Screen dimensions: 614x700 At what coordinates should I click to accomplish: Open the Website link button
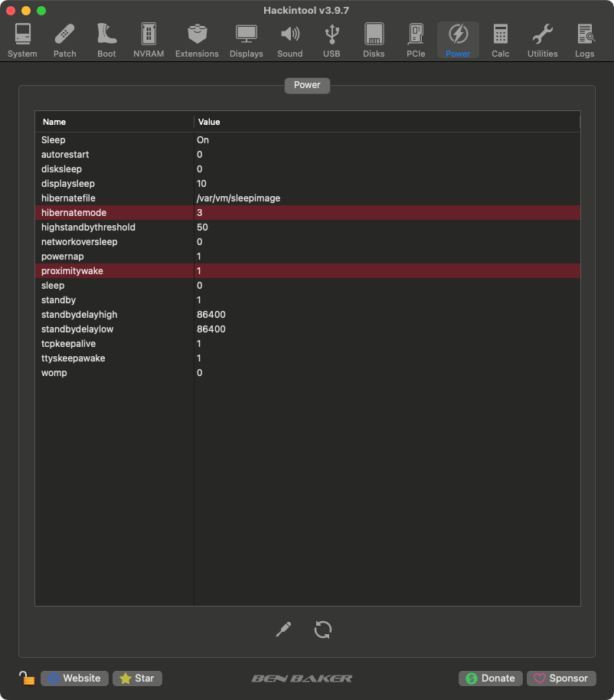(74, 678)
